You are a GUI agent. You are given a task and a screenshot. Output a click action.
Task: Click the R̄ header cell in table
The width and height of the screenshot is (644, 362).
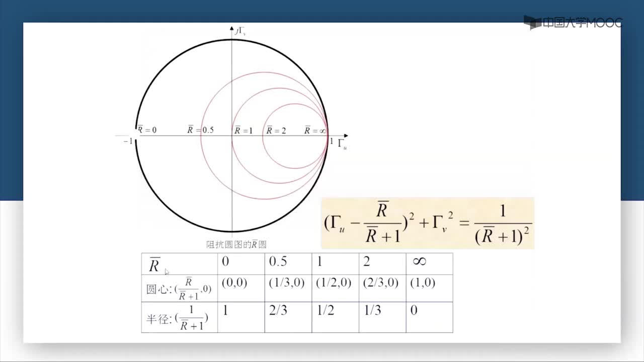coord(180,263)
